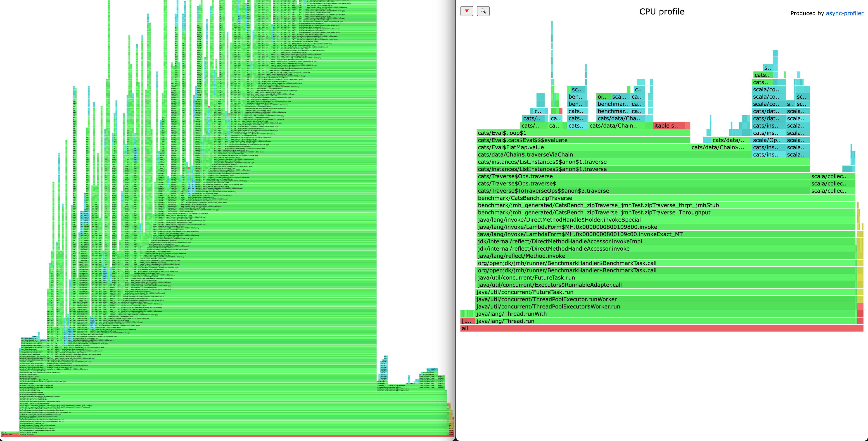This screenshot has height=441, width=868.
Task: Select 'cats/data/Cha..' cyan frame in CPU profile
Action: [621, 118]
